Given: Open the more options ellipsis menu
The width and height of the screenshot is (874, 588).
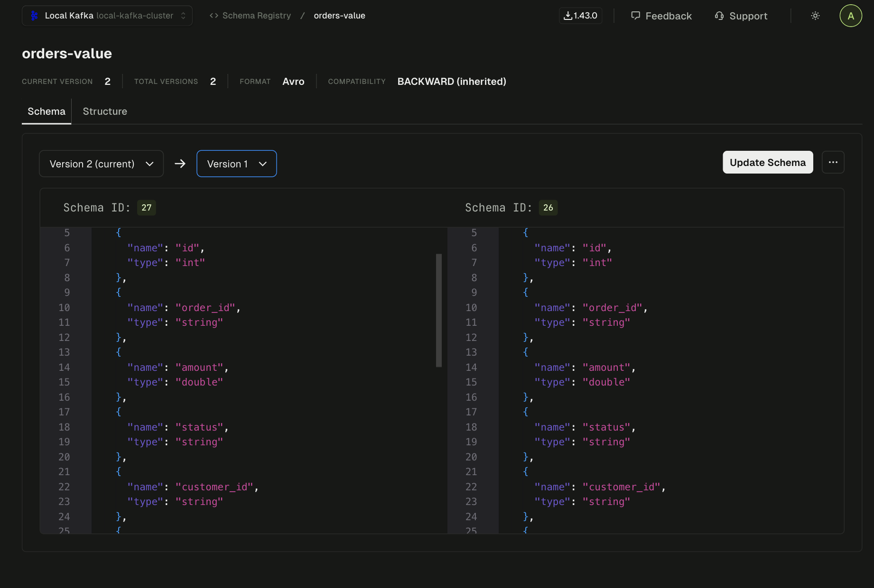Looking at the screenshot, I should (x=833, y=163).
